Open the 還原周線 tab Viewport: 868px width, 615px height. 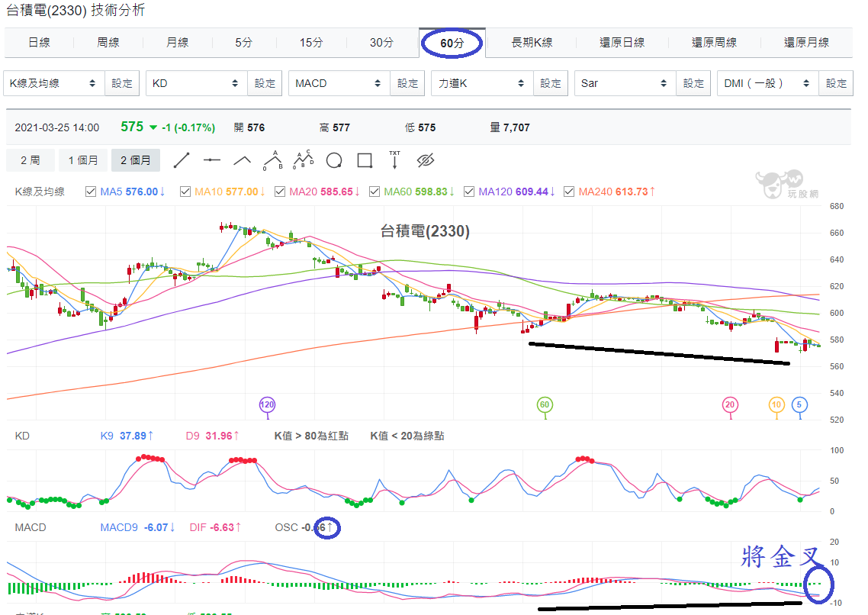click(714, 43)
